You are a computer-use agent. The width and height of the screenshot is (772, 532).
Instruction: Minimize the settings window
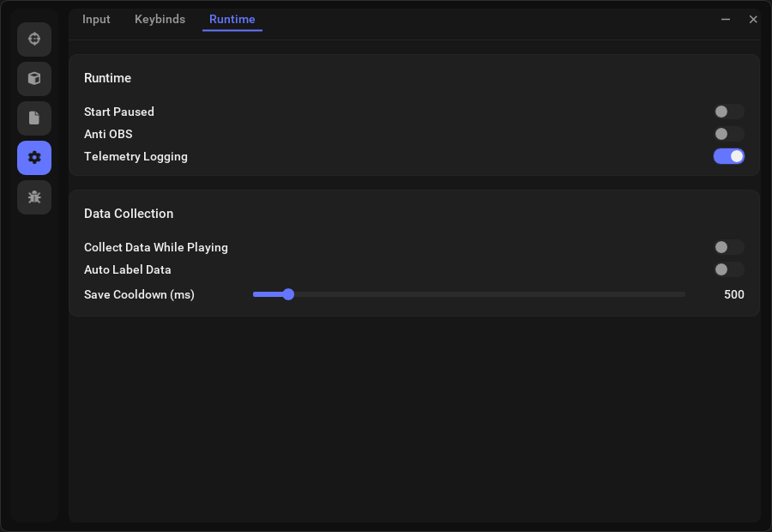point(725,19)
